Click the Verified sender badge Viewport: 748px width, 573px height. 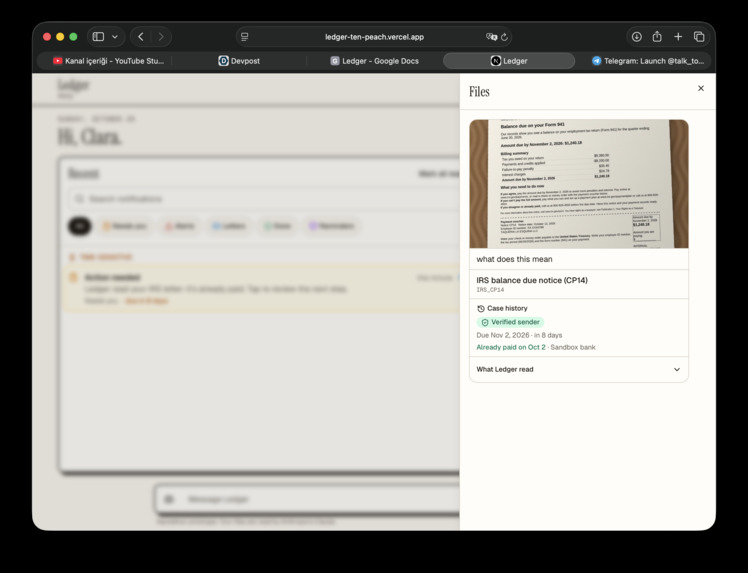(x=510, y=322)
